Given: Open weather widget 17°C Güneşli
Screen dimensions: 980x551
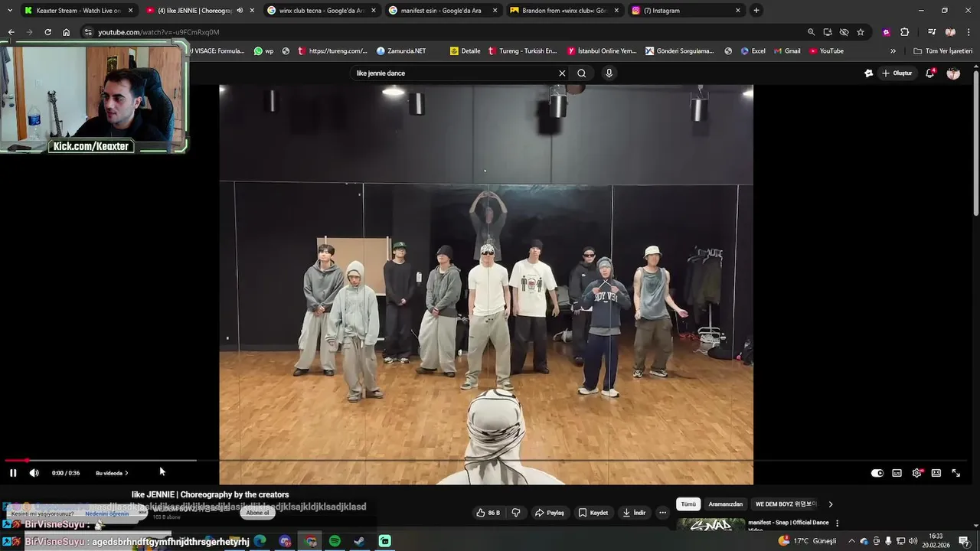Looking at the screenshot, I should (x=807, y=541).
